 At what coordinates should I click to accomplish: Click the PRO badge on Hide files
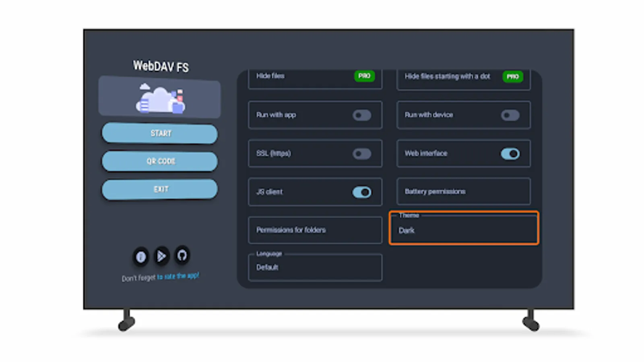pos(364,76)
